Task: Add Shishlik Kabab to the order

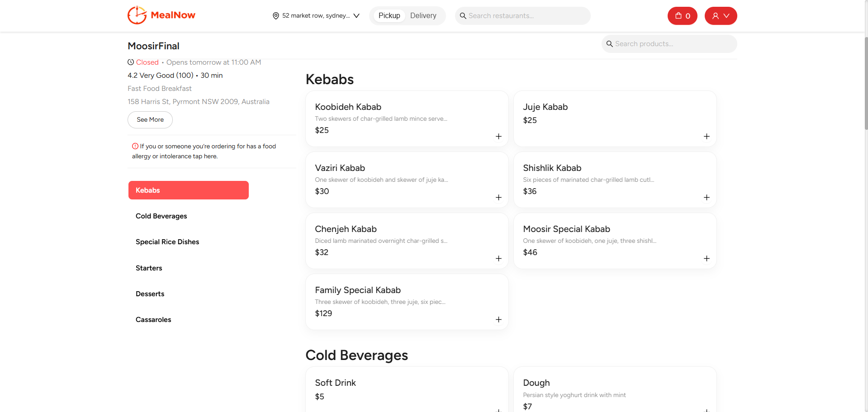Action: (707, 197)
